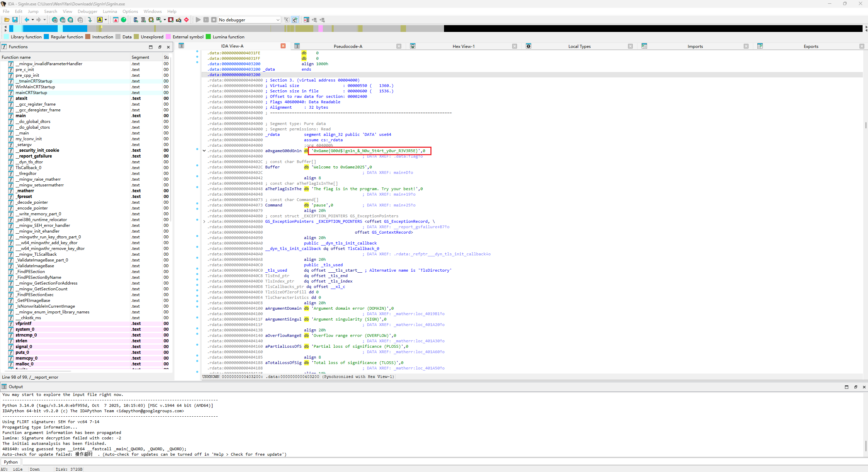Viewport: 868px width, 472px height.
Task: Click the red stop-sign breakpoint icon
Action: pos(186,20)
